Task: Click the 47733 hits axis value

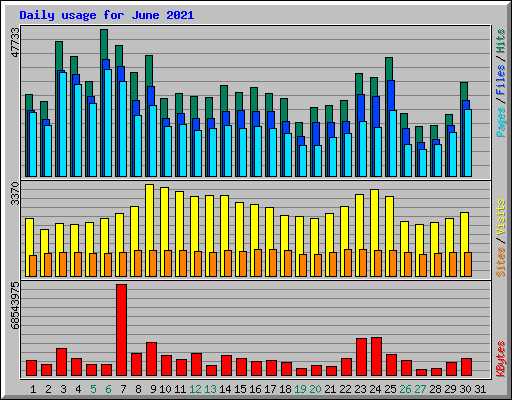Action: [x=15, y=42]
